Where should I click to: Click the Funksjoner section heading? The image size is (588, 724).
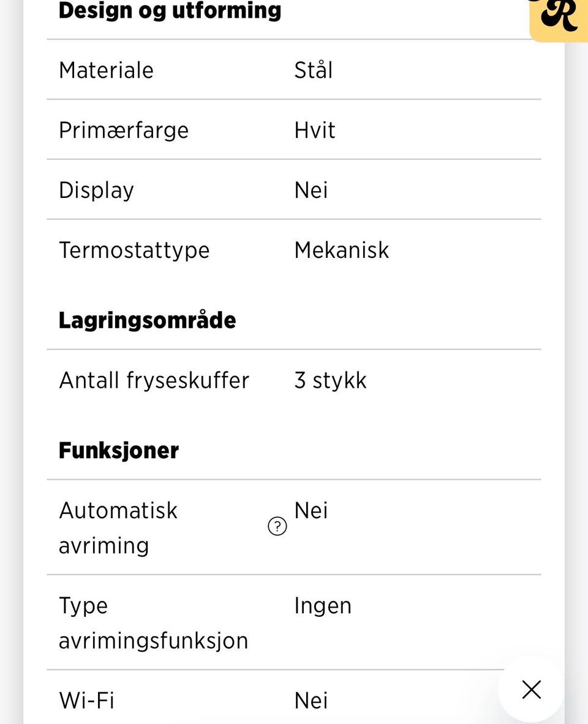tap(119, 451)
